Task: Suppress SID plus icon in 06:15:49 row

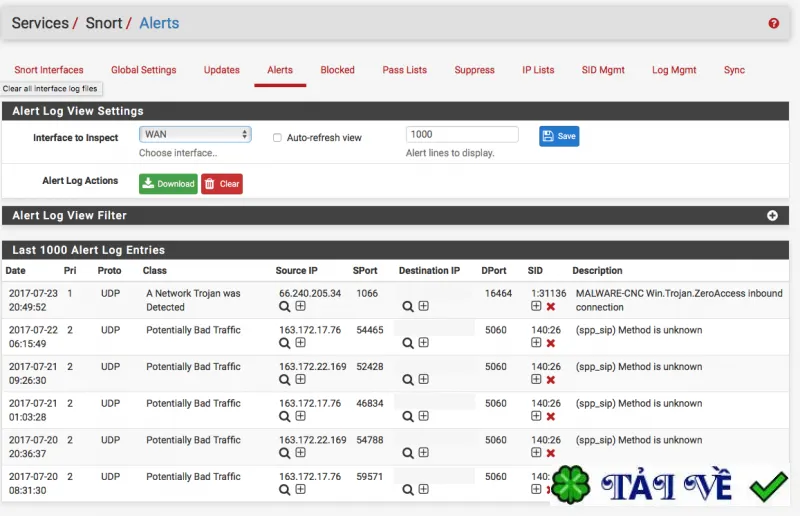Action: [536, 343]
